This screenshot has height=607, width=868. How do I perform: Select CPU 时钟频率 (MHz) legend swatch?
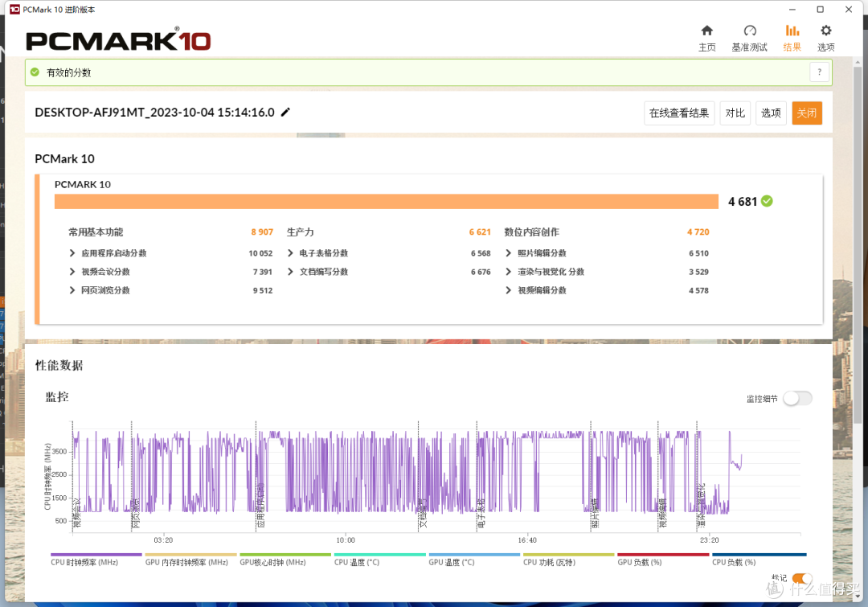(x=96, y=555)
